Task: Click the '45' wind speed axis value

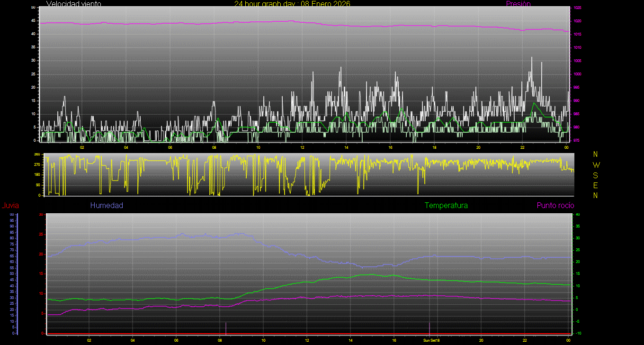Action: point(33,21)
